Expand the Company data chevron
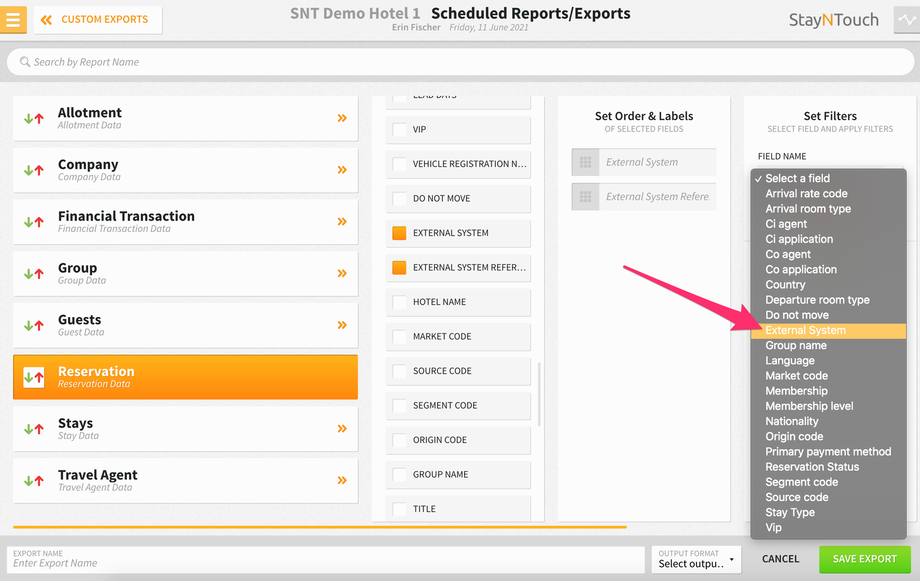 click(x=342, y=170)
